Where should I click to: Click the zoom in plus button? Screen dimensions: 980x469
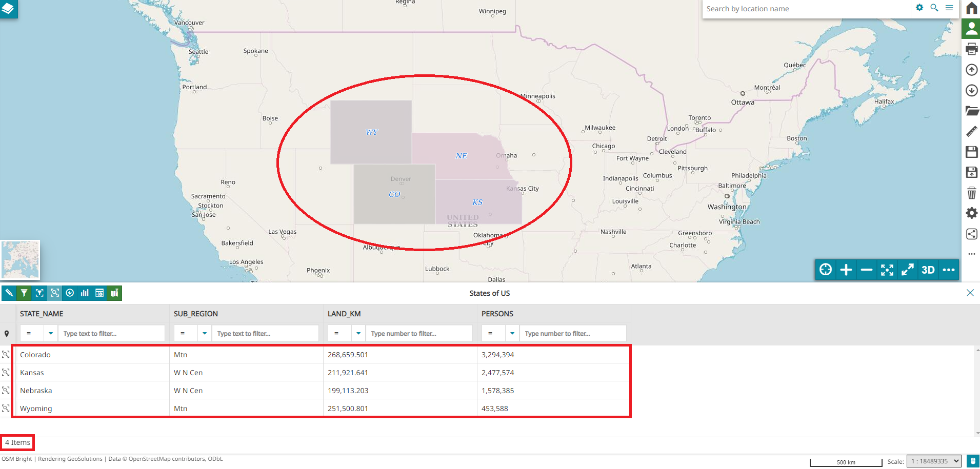pyautogui.click(x=846, y=270)
